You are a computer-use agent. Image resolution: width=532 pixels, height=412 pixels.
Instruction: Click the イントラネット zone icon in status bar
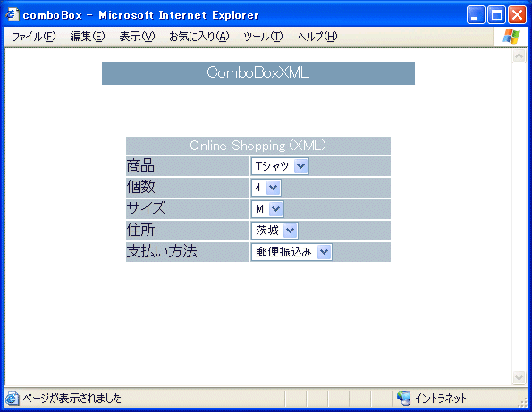pos(403,398)
